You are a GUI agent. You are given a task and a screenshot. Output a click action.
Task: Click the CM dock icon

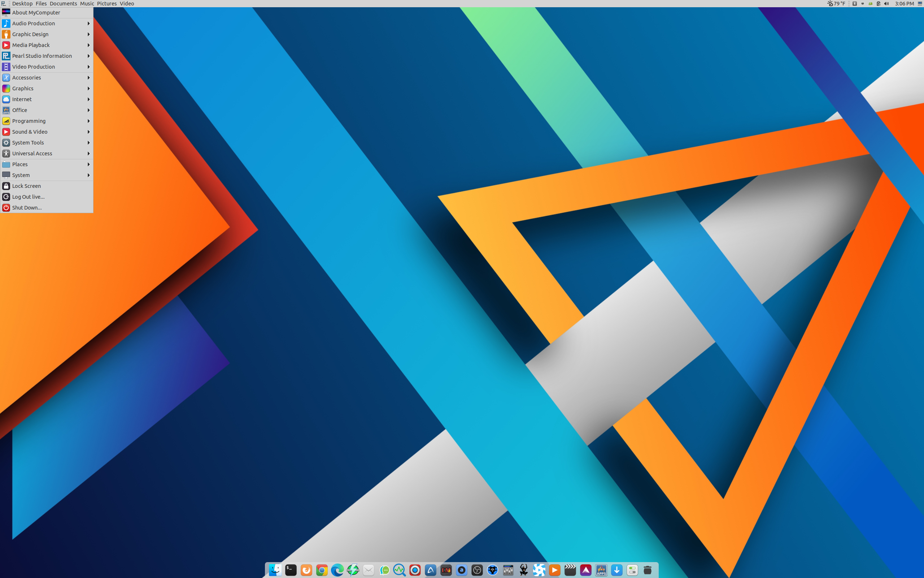(x=446, y=570)
